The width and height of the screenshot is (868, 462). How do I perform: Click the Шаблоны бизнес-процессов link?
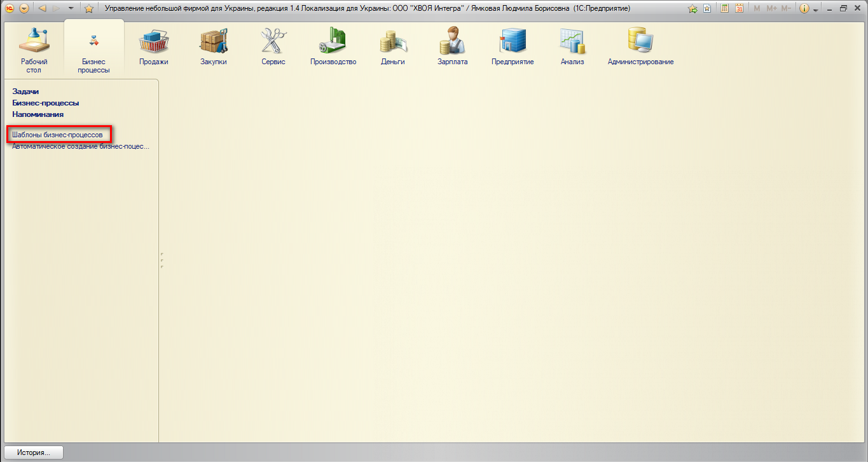pos(57,135)
